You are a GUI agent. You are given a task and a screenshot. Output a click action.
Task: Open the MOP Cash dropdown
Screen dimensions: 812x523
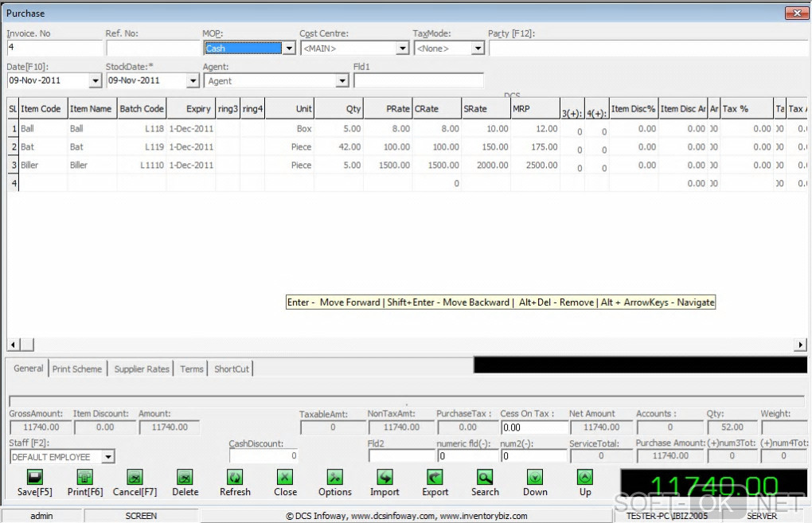click(x=289, y=48)
